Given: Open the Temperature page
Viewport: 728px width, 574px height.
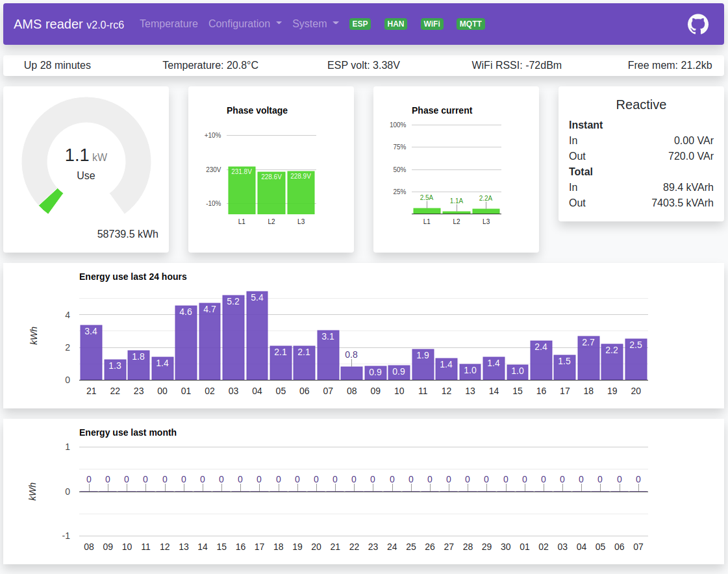Looking at the screenshot, I should (169, 24).
